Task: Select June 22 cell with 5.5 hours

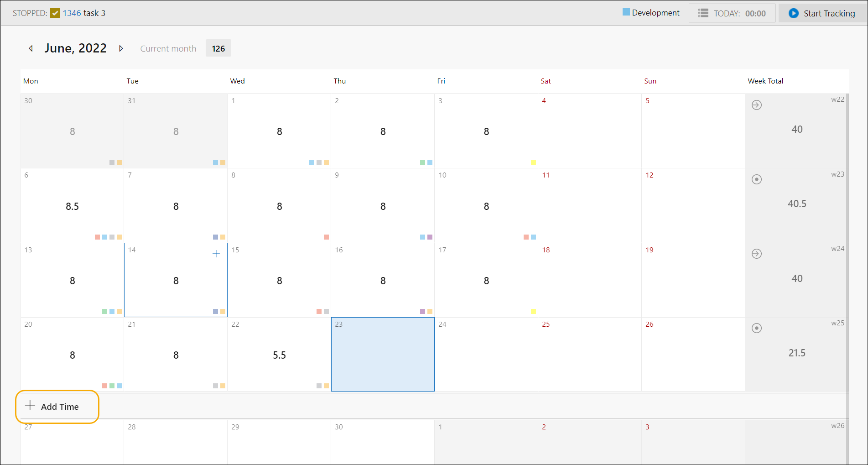Action: [x=279, y=355]
